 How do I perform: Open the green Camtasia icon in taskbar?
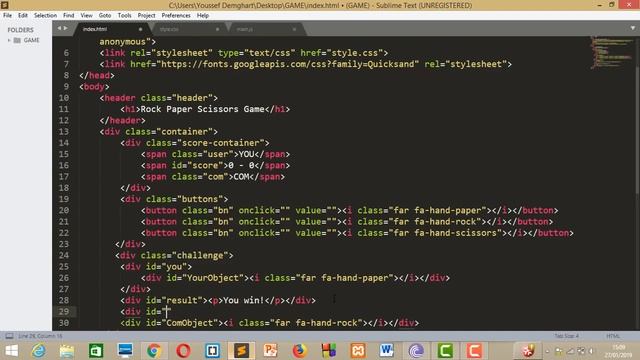coord(445,351)
